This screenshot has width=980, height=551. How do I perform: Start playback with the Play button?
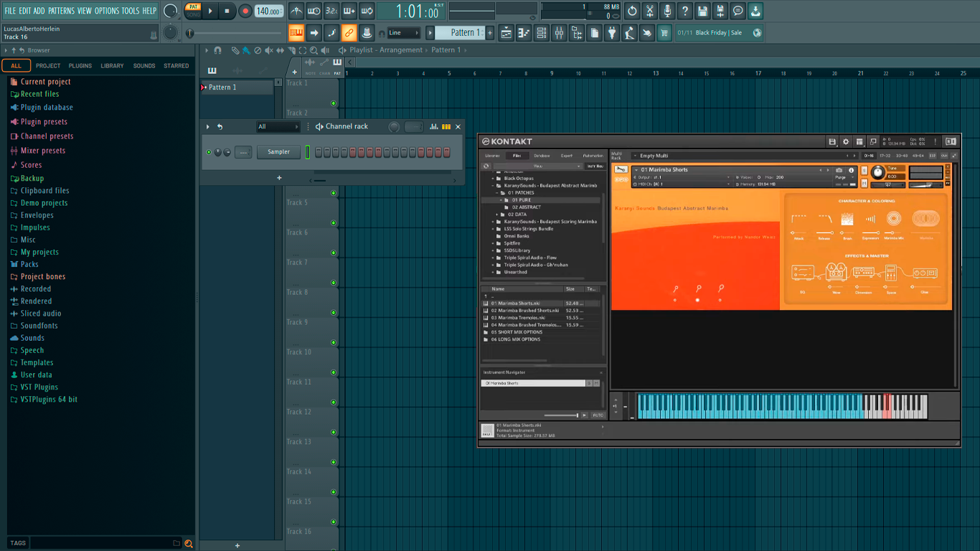coord(210,11)
